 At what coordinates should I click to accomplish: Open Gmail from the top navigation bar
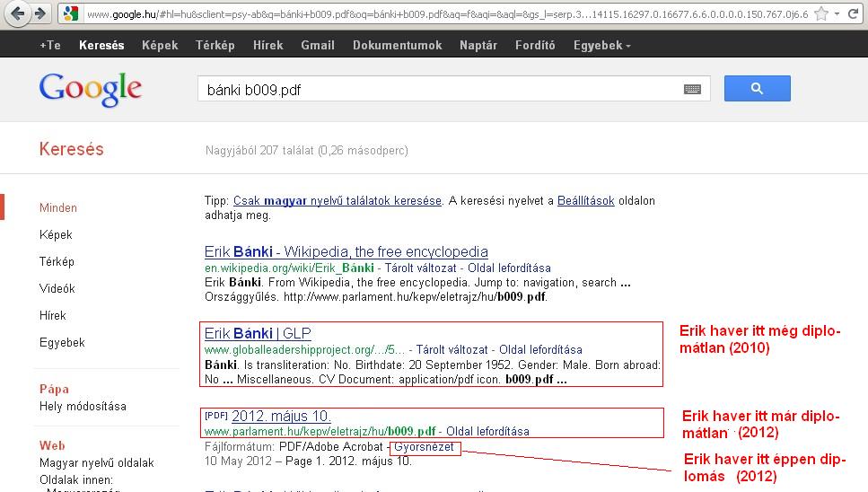[x=318, y=45]
